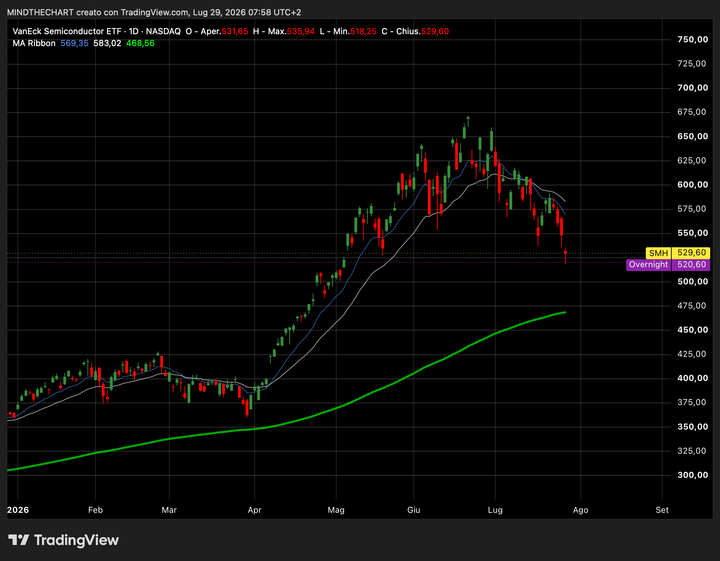
Task: Select the purple Overnight label
Action: pyautogui.click(x=648, y=264)
